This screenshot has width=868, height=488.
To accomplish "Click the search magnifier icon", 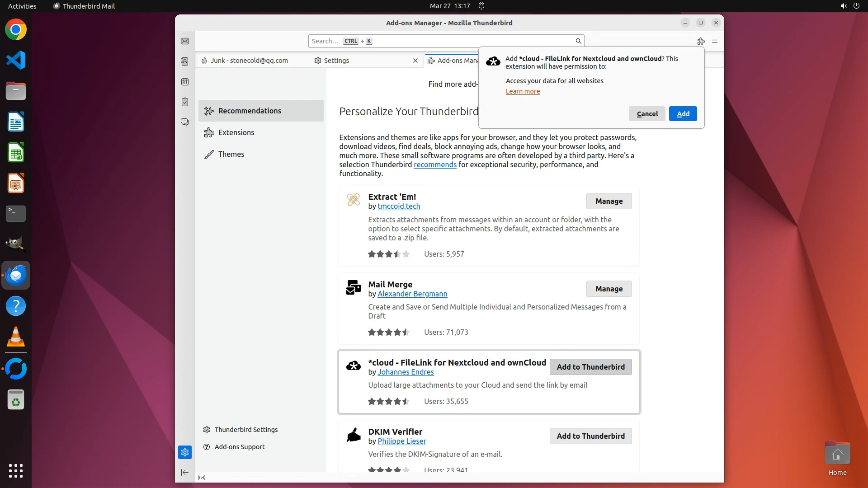I will [x=578, y=41].
